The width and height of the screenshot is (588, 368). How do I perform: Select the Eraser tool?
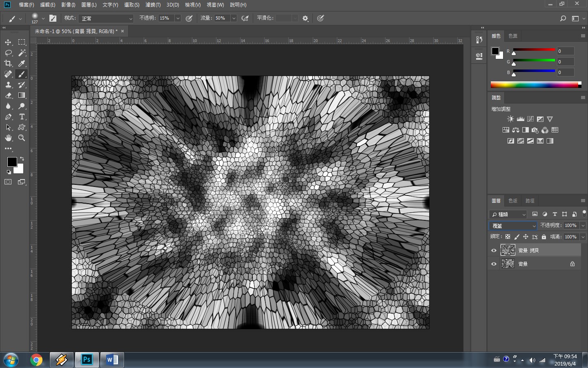[8, 95]
